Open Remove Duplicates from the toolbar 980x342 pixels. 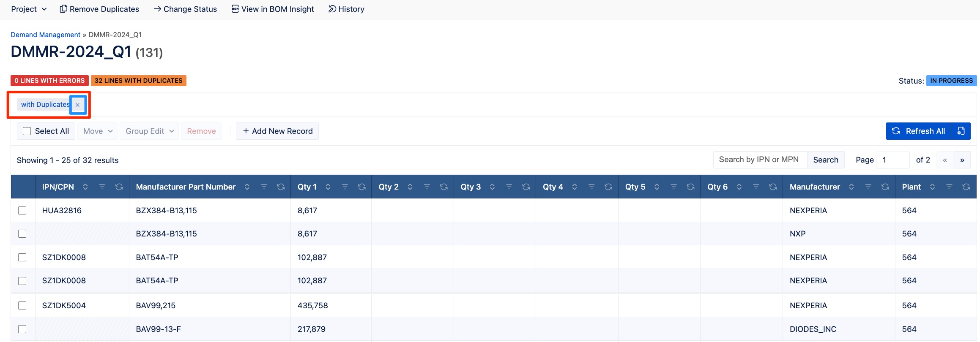99,9
